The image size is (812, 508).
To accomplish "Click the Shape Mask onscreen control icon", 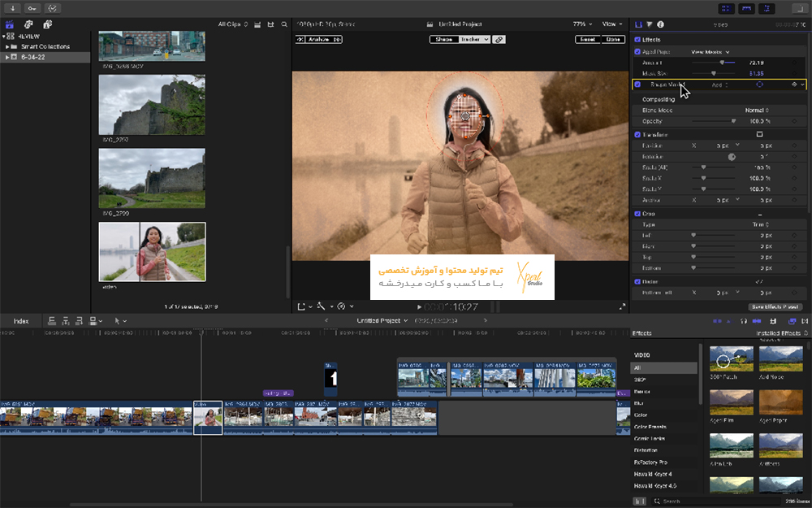I will [760, 85].
